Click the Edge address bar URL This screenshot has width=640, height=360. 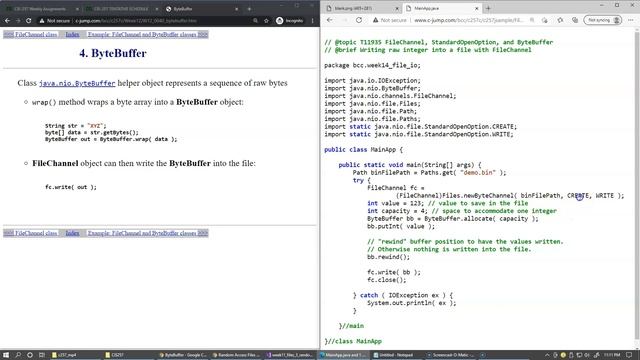(x=469, y=20)
